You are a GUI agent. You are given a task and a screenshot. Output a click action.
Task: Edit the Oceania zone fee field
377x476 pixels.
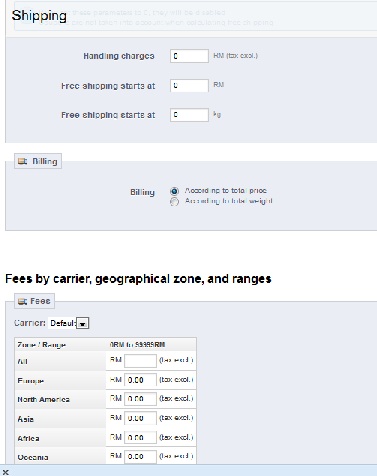[x=140, y=457]
